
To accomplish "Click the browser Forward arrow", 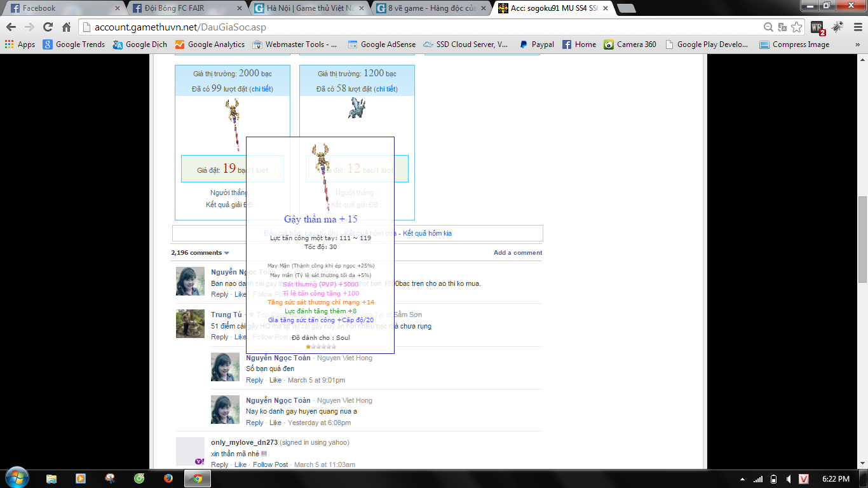I will click(29, 27).
